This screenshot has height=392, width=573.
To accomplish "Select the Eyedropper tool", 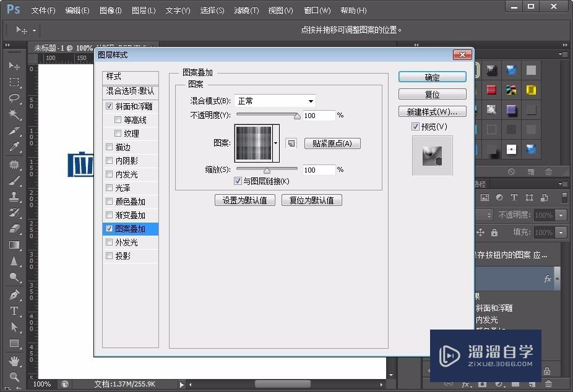I will tap(14, 147).
